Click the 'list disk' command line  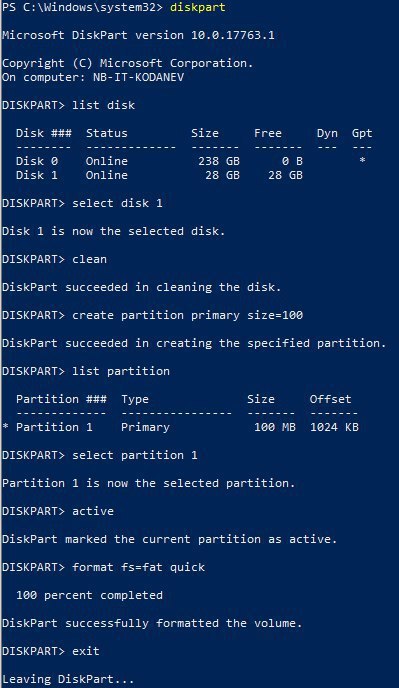coord(68,105)
